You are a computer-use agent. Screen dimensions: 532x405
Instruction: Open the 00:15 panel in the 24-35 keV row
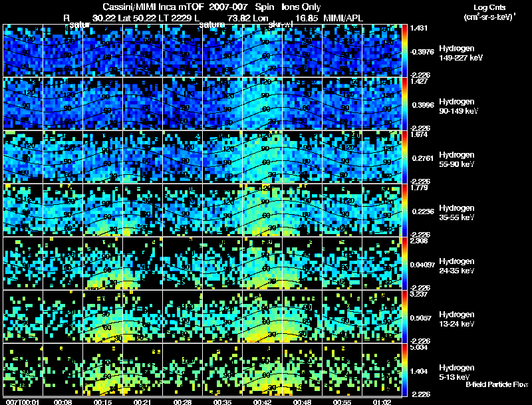tap(103, 263)
